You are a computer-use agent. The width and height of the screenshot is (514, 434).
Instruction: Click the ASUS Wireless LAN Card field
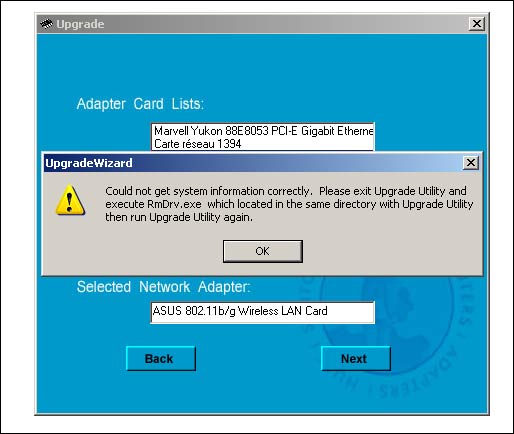coord(263,312)
